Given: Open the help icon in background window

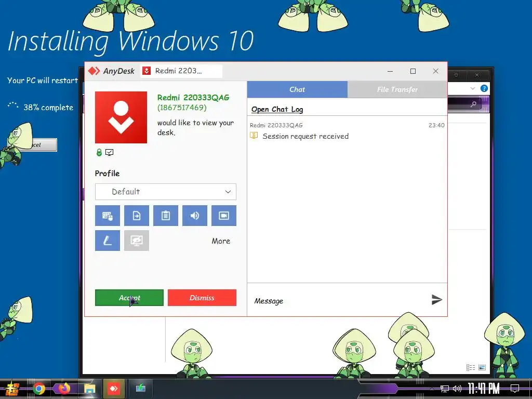Looking at the screenshot, I should click(x=484, y=88).
